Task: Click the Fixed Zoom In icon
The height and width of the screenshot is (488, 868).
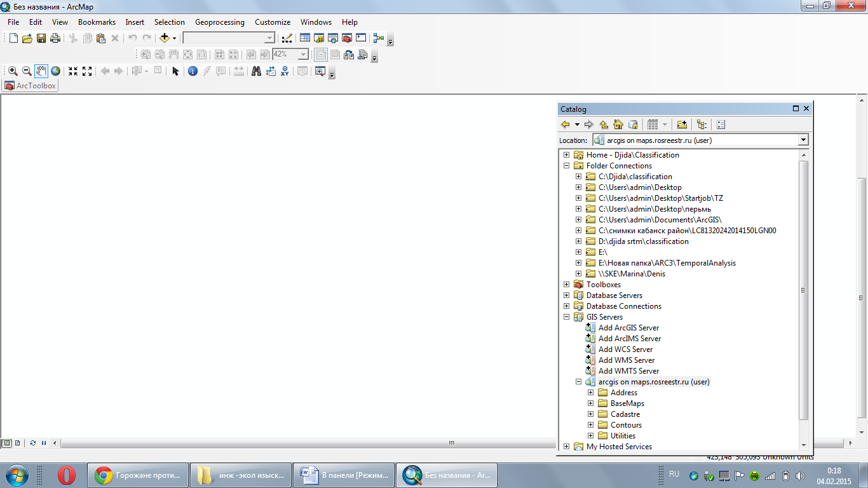Action: pyautogui.click(x=73, y=71)
